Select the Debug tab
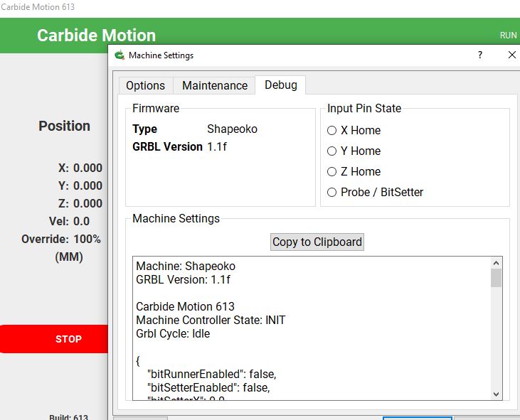Screen dimensions: 520x420 pos(280,85)
